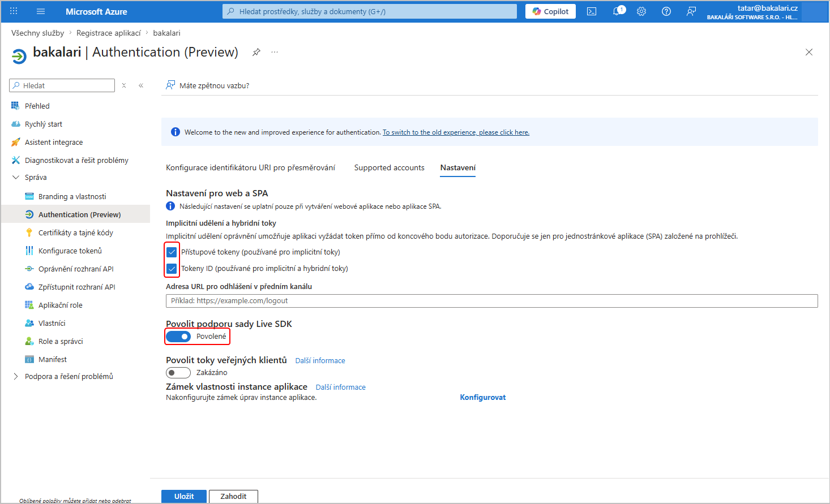This screenshot has width=830, height=504.
Task: Click the Uložit save button
Action: (x=184, y=496)
